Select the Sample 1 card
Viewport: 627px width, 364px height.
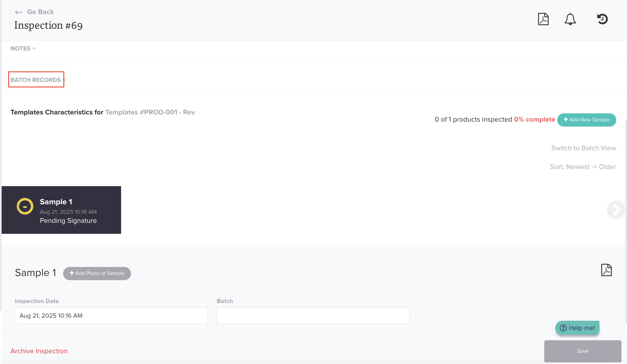61,210
